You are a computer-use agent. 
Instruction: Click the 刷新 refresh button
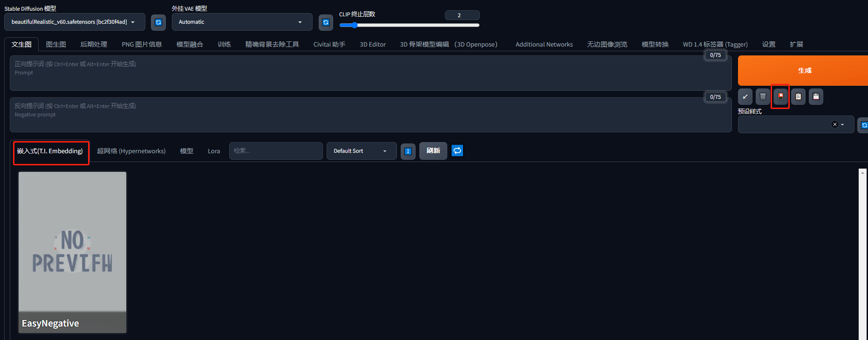coord(433,151)
